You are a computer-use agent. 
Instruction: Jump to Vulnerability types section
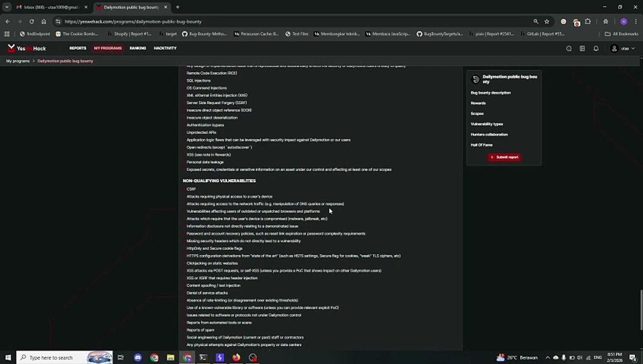pyautogui.click(x=487, y=124)
